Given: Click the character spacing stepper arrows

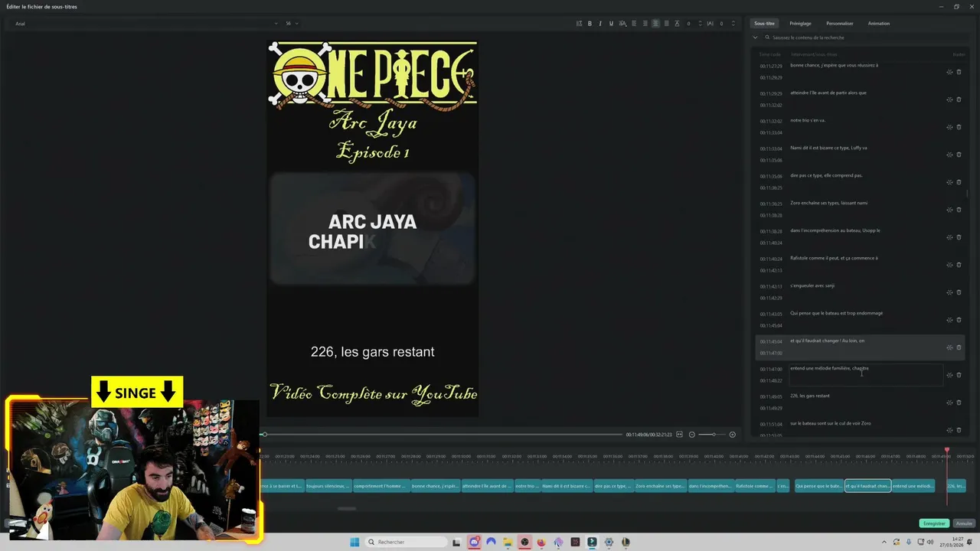Looking at the screenshot, I should [x=733, y=24].
